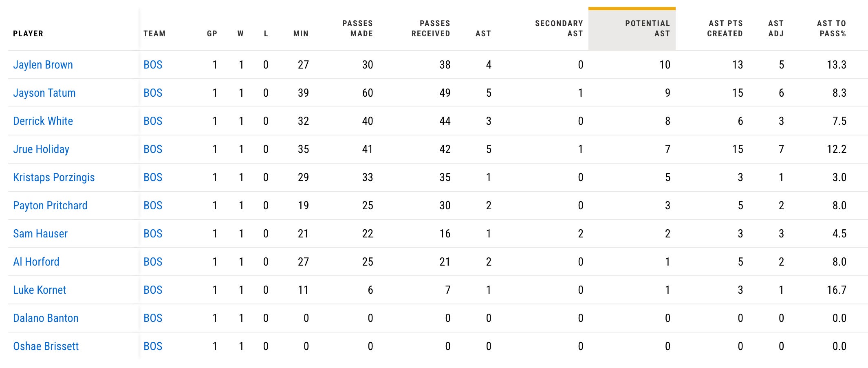Select the Jrue Holiday name link

pyautogui.click(x=41, y=149)
